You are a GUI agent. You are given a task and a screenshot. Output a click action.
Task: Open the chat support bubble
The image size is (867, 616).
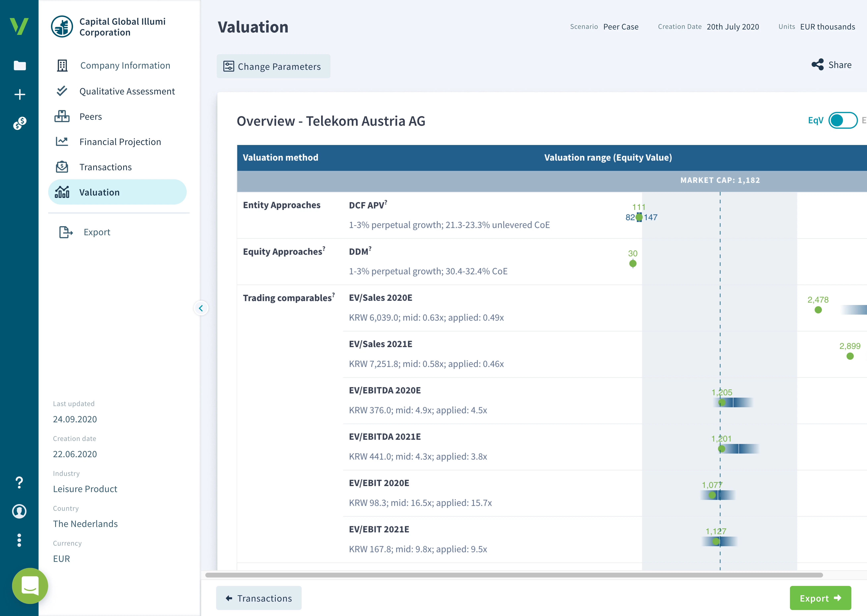30,586
